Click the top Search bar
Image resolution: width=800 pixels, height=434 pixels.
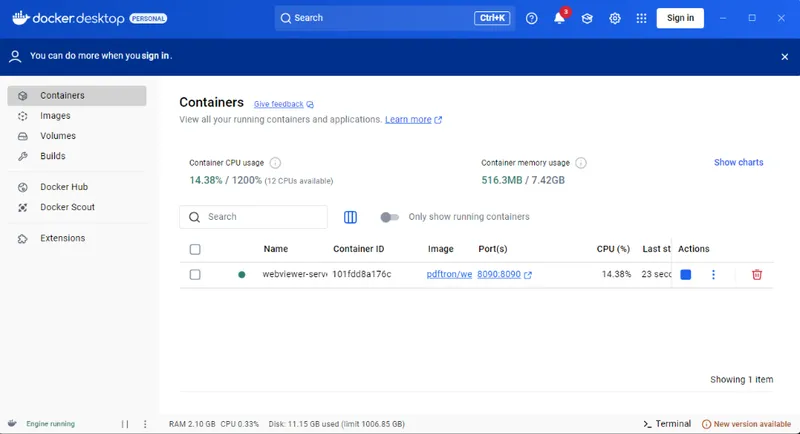point(394,18)
